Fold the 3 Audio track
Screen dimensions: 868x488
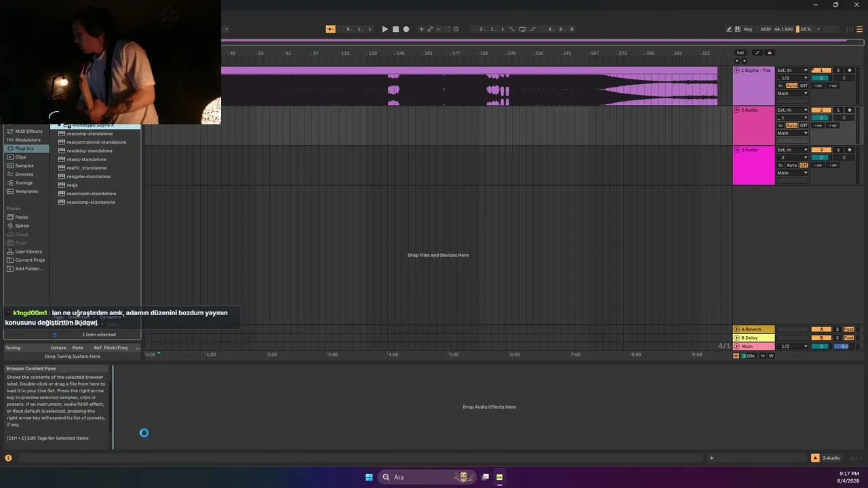pos(737,150)
